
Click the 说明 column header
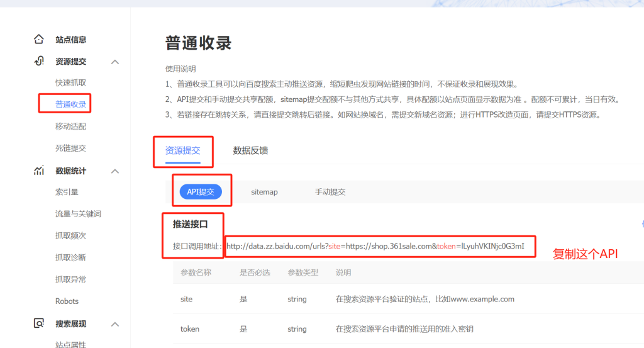[343, 272]
